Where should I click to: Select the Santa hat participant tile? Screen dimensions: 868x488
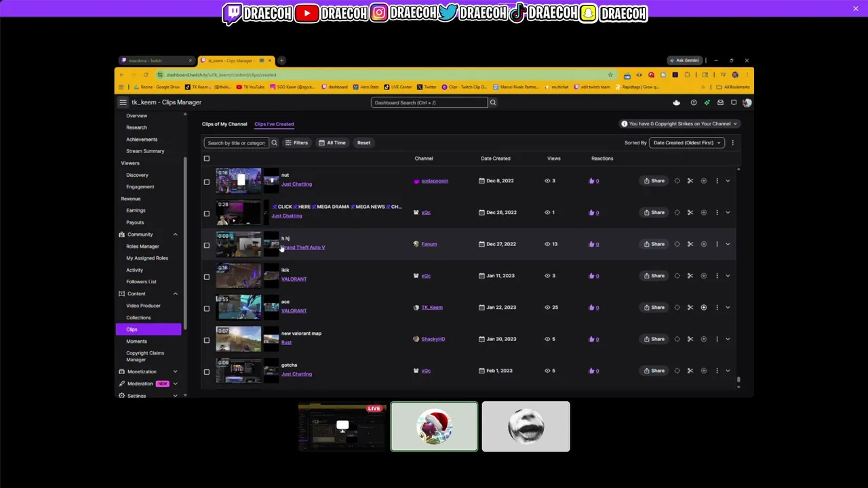click(434, 426)
